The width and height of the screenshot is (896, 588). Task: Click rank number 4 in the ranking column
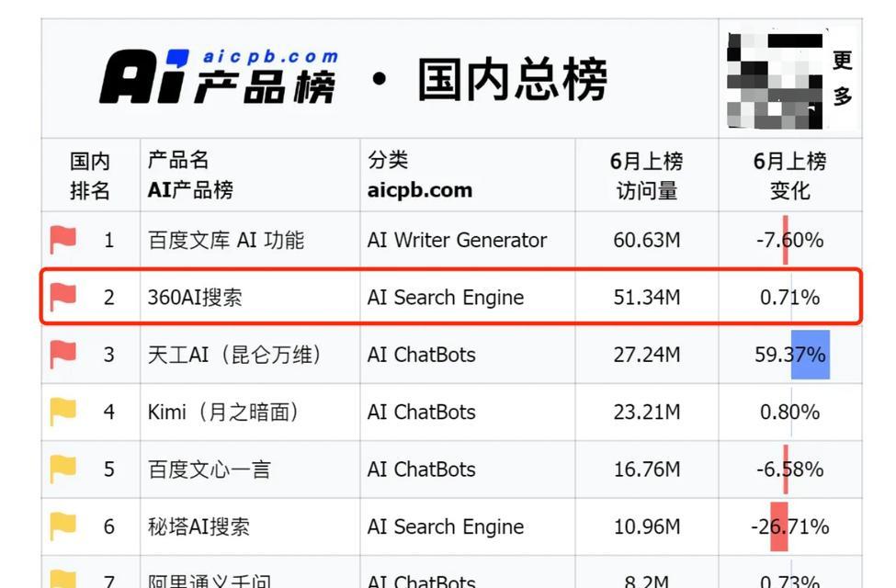108,412
